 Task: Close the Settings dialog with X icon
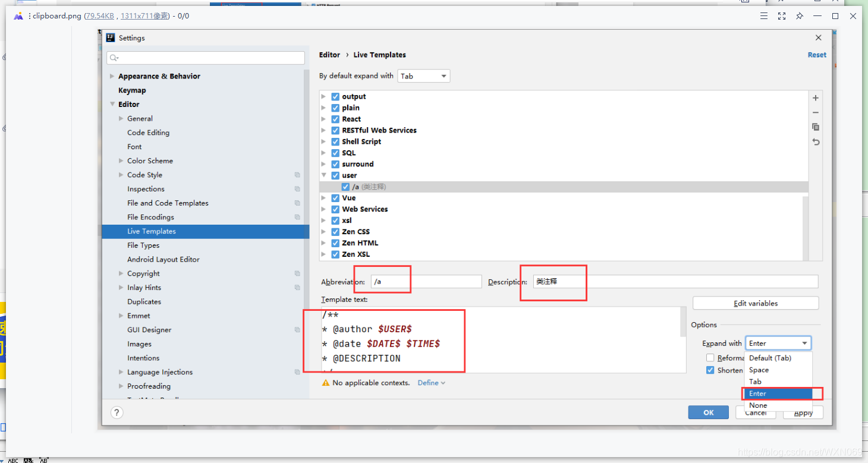[x=818, y=37]
